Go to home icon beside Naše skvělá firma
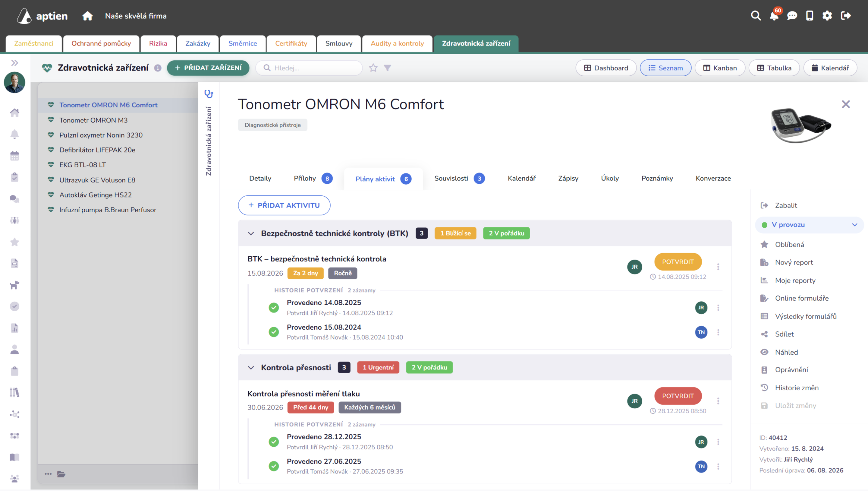 (x=87, y=16)
